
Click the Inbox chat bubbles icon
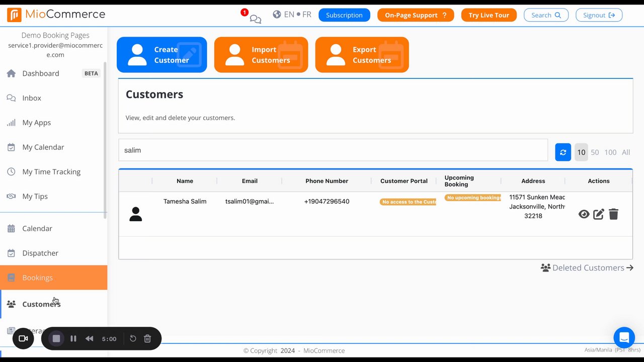coord(11,98)
